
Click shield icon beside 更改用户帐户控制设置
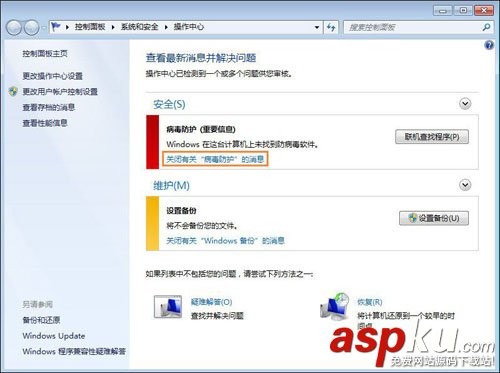pyautogui.click(x=13, y=91)
